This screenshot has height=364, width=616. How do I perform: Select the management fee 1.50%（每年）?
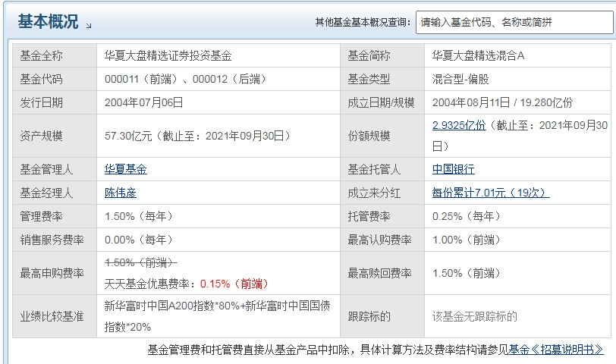click(x=139, y=216)
